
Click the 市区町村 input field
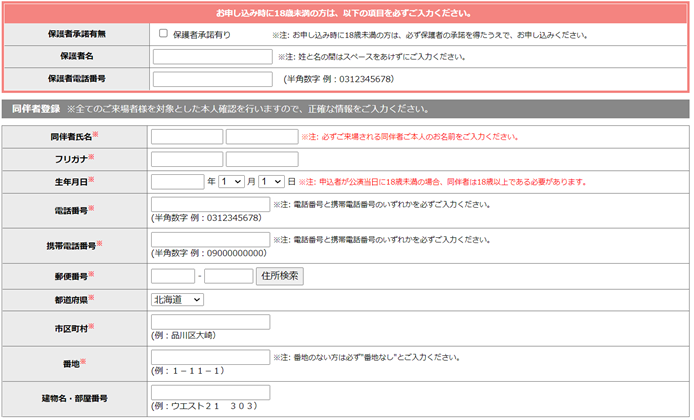[210, 322]
